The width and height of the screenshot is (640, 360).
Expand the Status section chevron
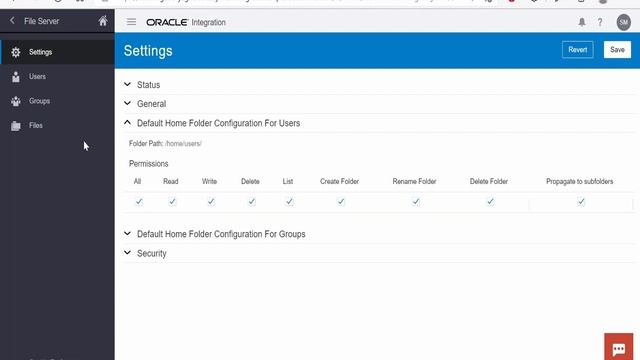click(x=127, y=84)
